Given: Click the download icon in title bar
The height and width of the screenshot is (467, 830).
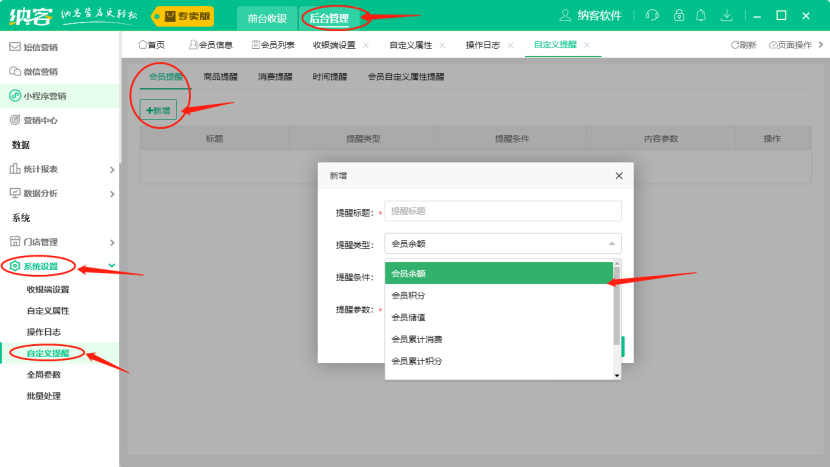Looking at the screenshot, I should (726, 16).
